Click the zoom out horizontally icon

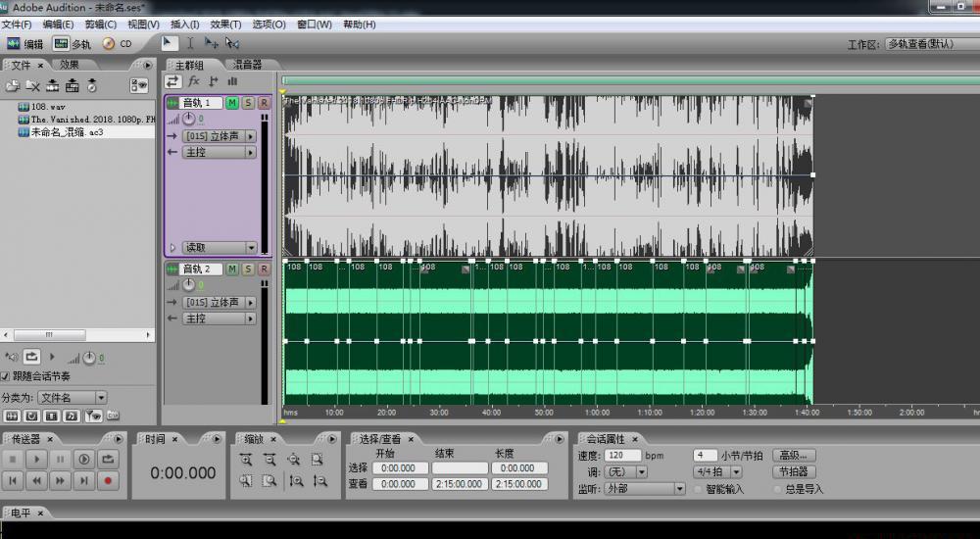(270, 461)
